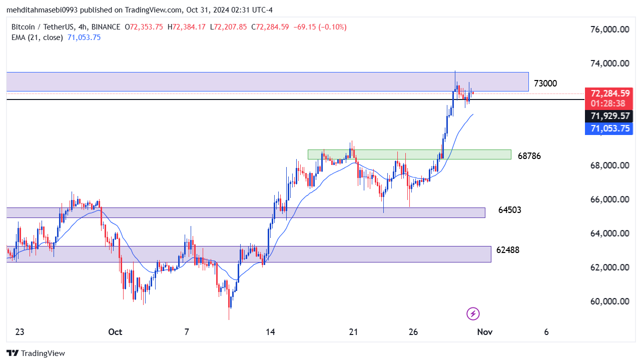Click the 62,000.00 price axis label
Screen dimensions: 642x364
click(609, 267)
